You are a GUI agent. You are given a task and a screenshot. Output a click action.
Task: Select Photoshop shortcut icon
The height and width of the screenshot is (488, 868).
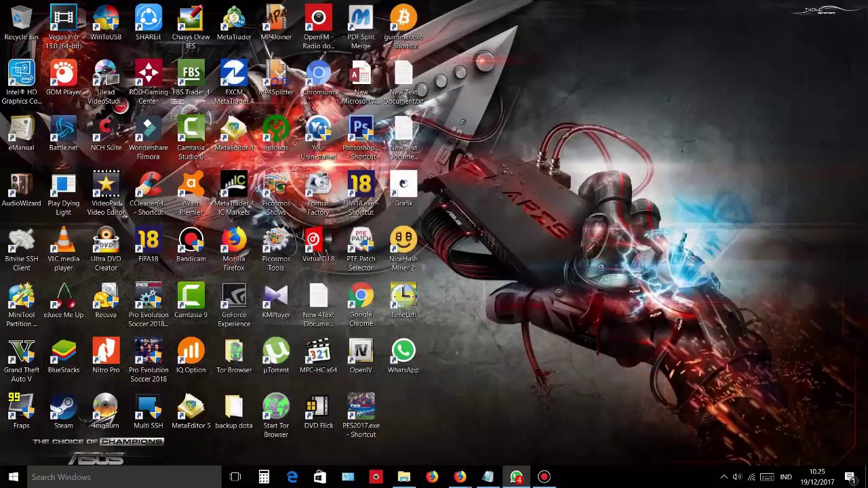tap(361, 138)
